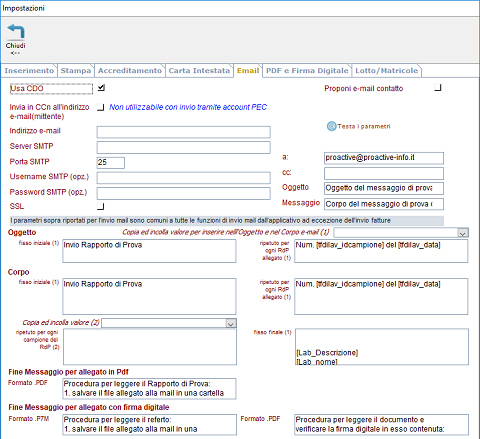Click the test Oggetto del messaggio field
The image size is (480, 439).
coord(384,188)
